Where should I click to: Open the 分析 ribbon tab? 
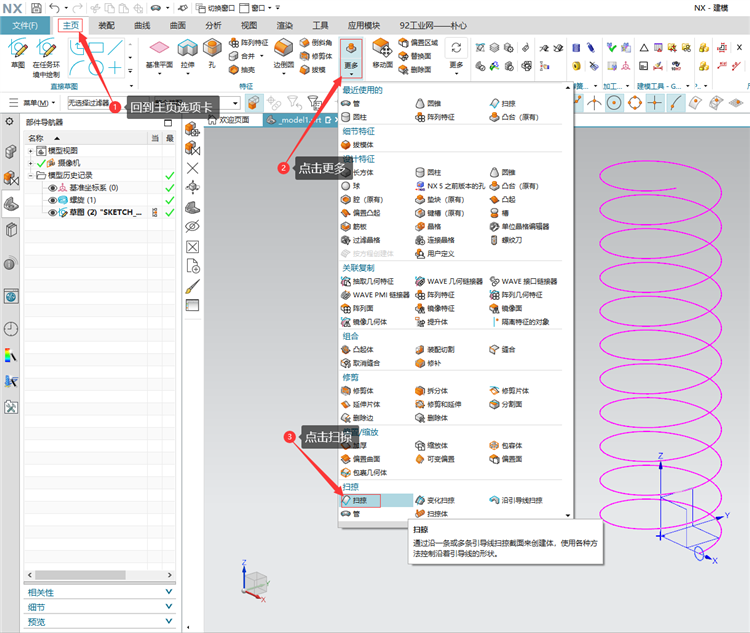coord(213,25)
